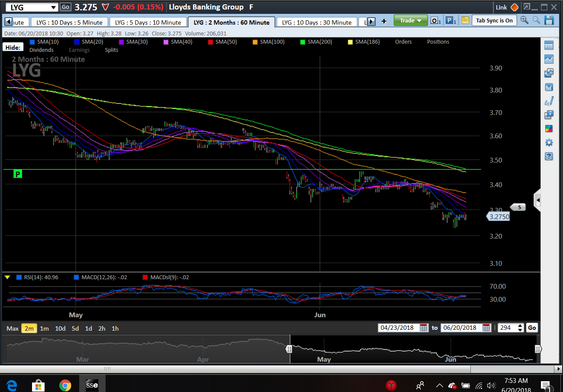Select the 10d time range
This screenshot has width=563, height=392.
[60, 328]
